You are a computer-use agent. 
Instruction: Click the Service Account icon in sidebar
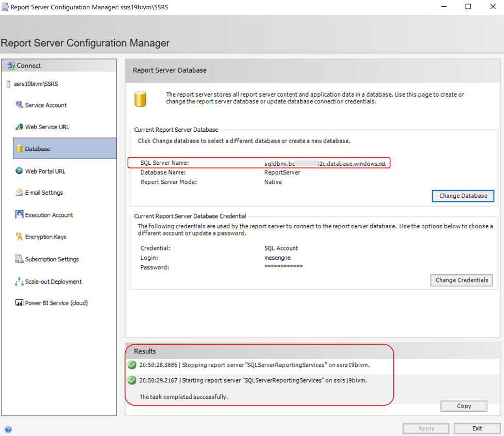pyautogui.click(x=19, y=105)
